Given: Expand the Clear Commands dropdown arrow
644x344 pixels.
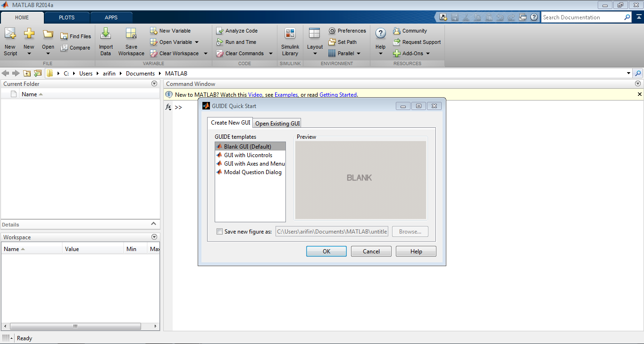Looking at the screenshot, I should click(270, 53).
